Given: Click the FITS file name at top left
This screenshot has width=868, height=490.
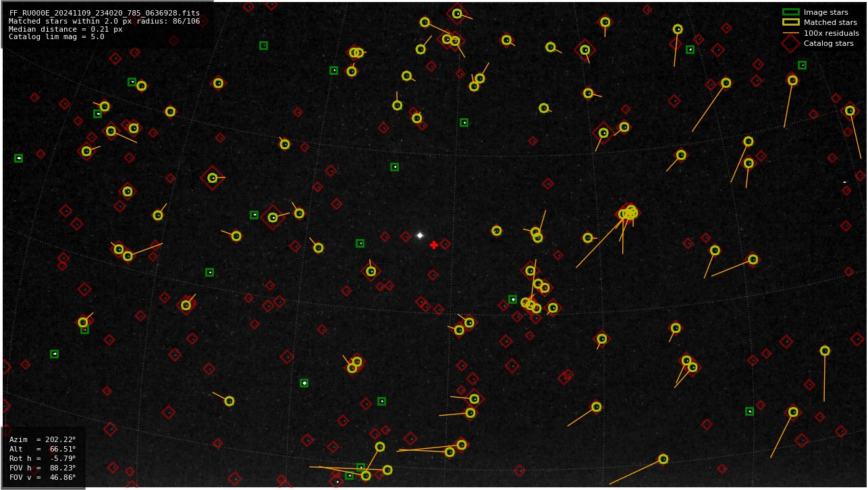Looking at the screenshot, I should [x=105, y=13].
